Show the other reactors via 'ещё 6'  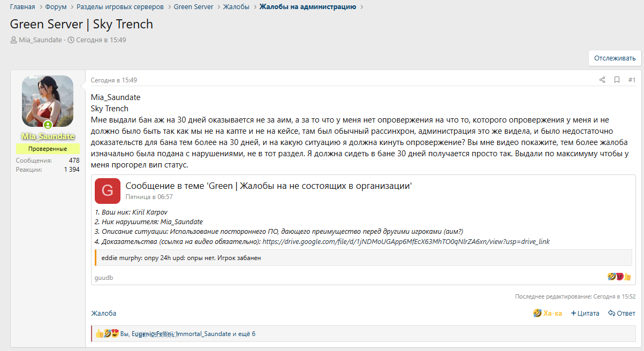247,334
